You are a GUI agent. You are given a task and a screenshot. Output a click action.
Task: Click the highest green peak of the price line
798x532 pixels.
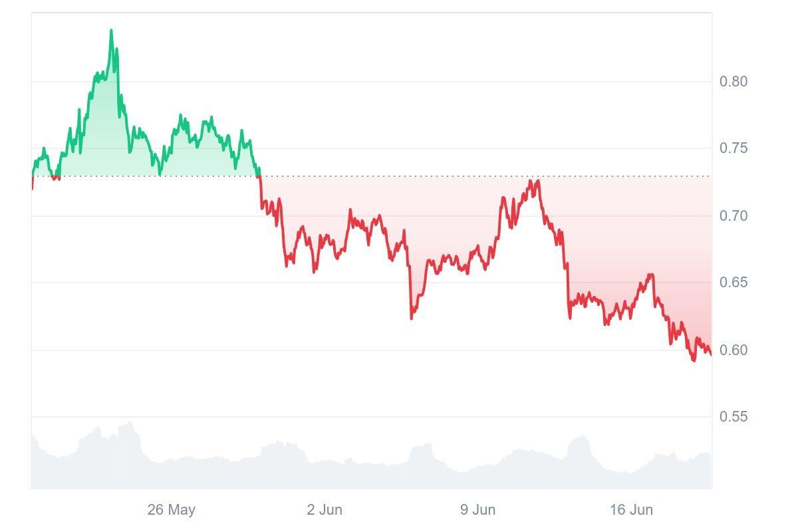pyautogui.click(x=111, y=31)
